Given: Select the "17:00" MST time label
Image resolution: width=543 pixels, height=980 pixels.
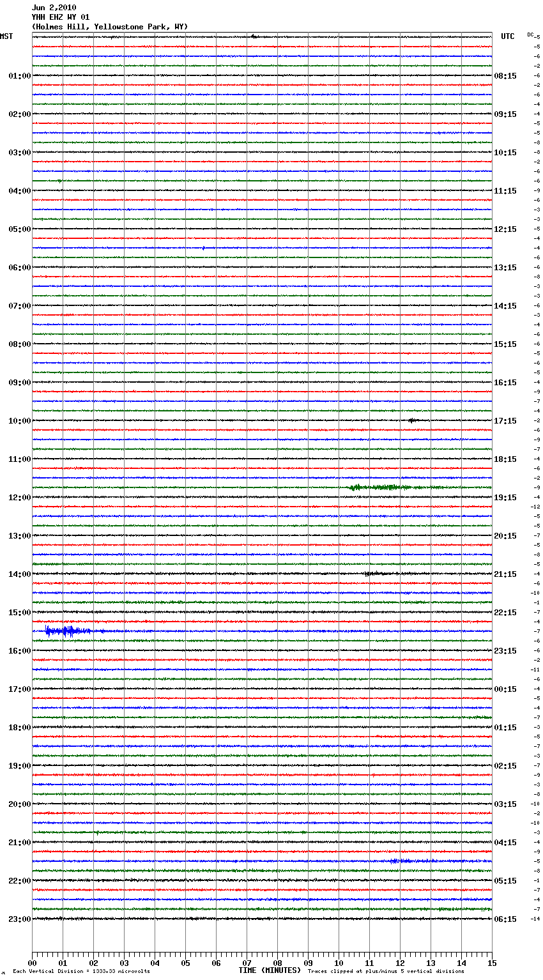Looking at the screenshot, I should tap(20, 689).
